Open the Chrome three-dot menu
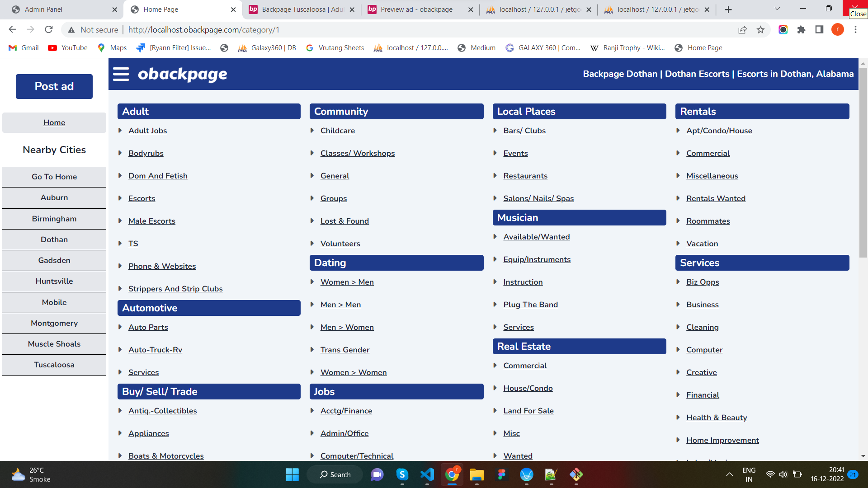Screen dimensions: 868x488 855,29
